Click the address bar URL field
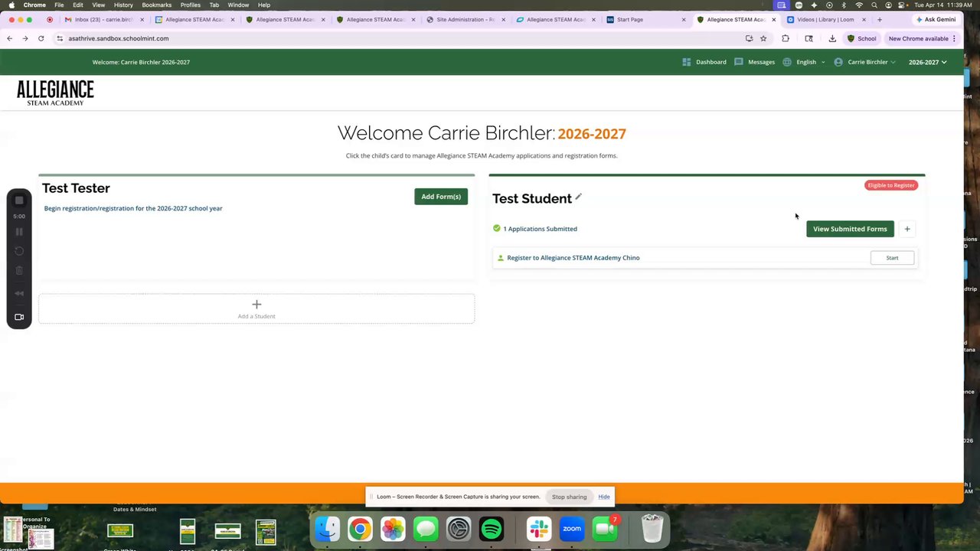The height and width of the screenshot is (551, 980). click(x=398, y=38)
